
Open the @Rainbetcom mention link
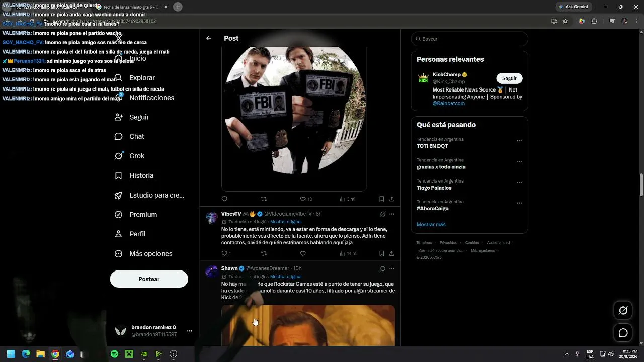[x=449, y=103]
